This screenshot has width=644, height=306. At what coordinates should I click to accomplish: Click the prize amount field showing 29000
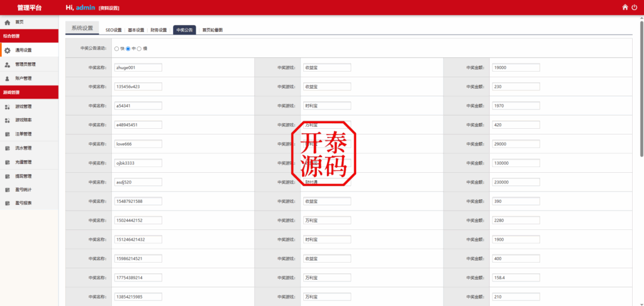[516, 144]
